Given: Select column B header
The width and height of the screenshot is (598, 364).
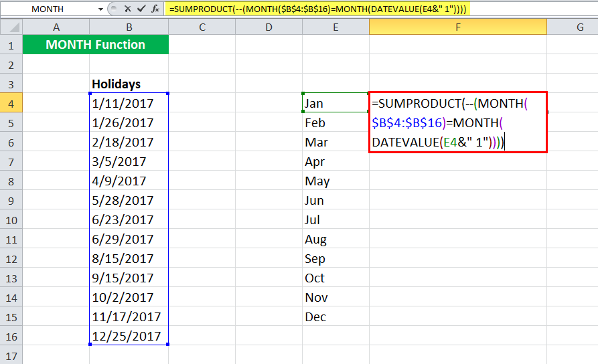Looking at the screenshot, I should [x=129, y=27].
